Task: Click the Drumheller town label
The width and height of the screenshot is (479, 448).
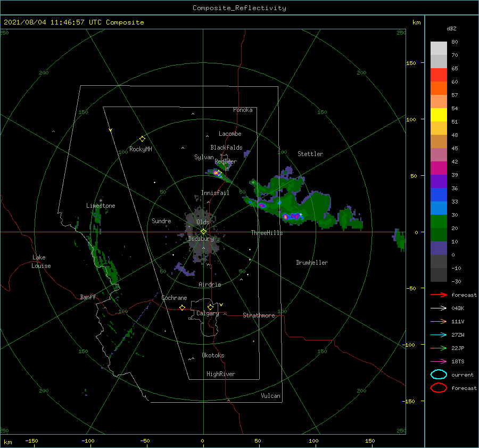Action: click(x=312, y=263)
